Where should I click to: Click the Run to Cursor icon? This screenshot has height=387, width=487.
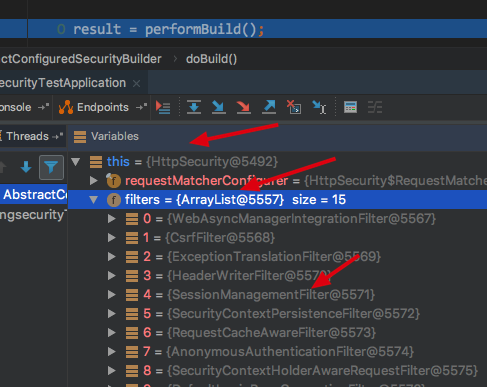pyautogui.click(x=319, y=107)
